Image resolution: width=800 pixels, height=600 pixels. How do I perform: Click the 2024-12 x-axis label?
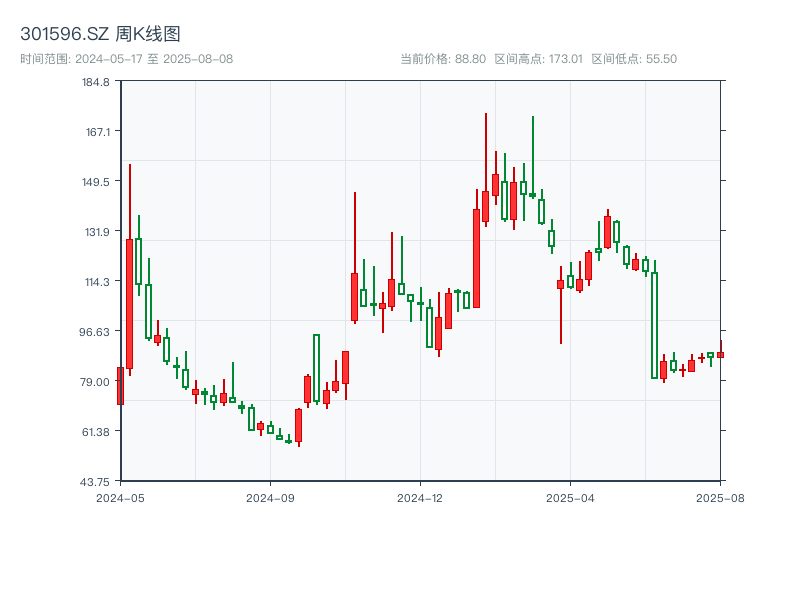(418, 497)
